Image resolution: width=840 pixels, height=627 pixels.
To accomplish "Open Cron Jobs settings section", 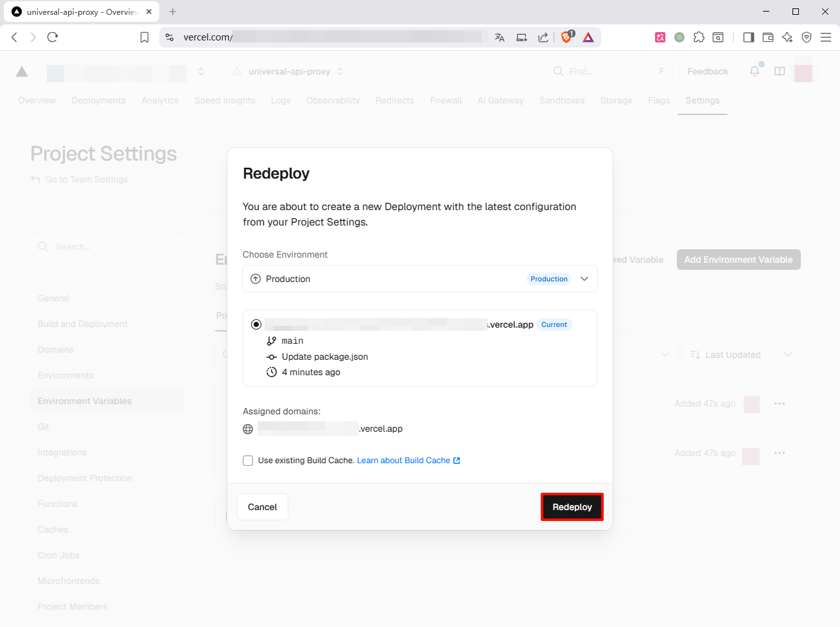I will tap(58, 555).
